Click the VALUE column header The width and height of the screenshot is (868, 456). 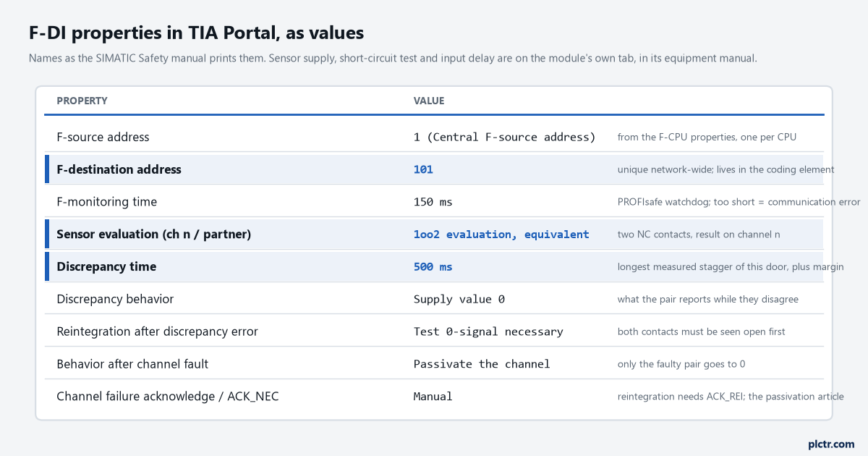click(x=429, y=101)
